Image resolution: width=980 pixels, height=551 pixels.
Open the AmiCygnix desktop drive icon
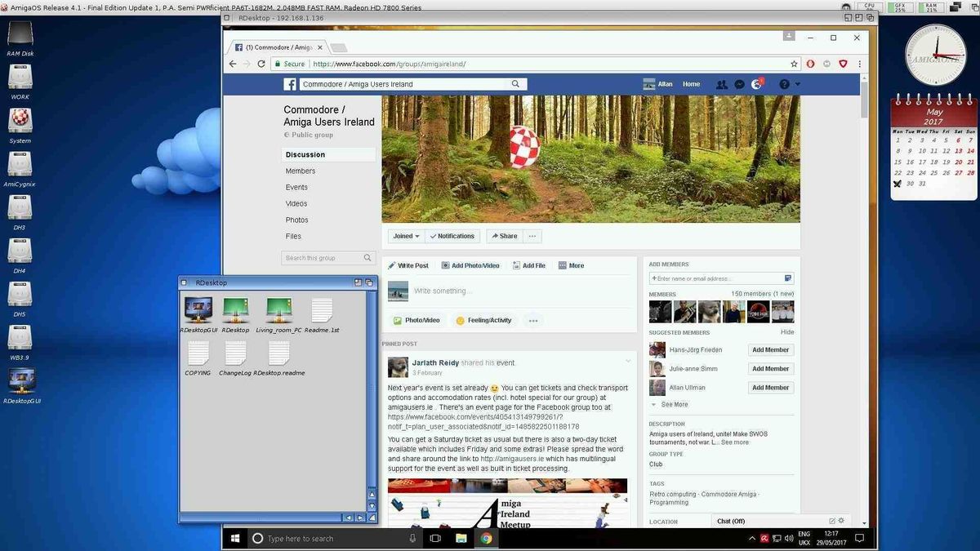20,165
